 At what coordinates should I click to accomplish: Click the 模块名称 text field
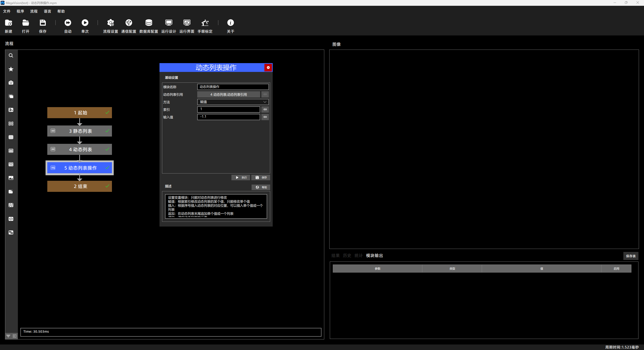(233, 87)
